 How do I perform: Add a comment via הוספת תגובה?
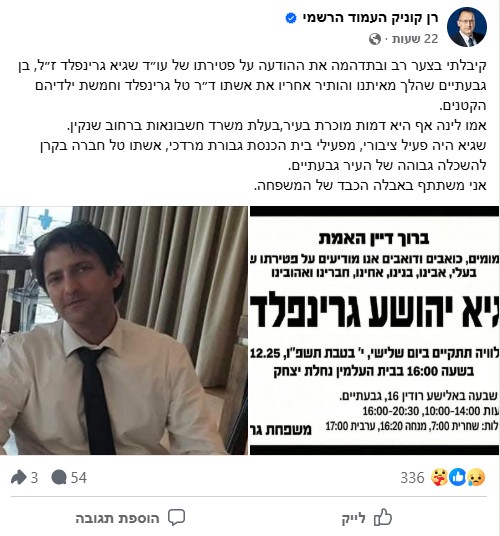(130, 518)
